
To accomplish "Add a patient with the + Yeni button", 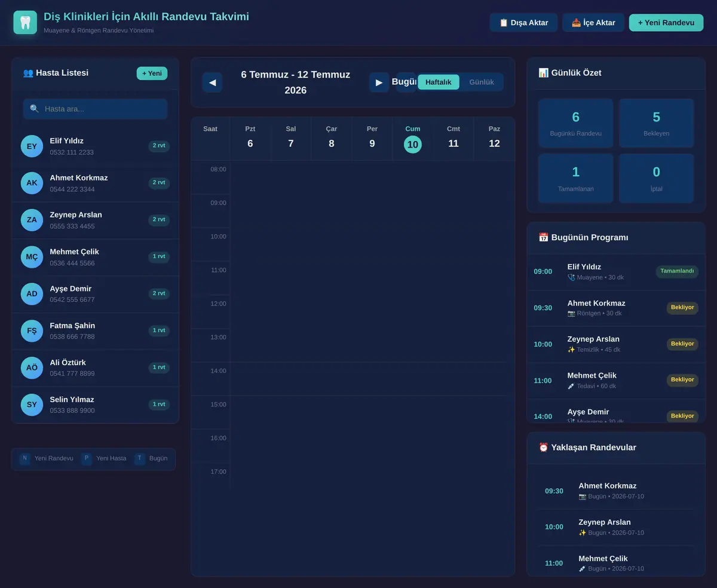I will pyautogui.click(x=152, y=73).
